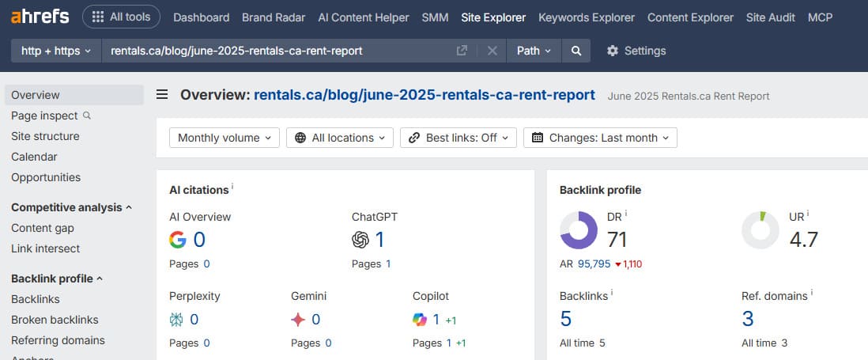Open Referring domains in the sidebar
Image resolution: width=868 pixels, height=360 pixels.
click(58, 340)
